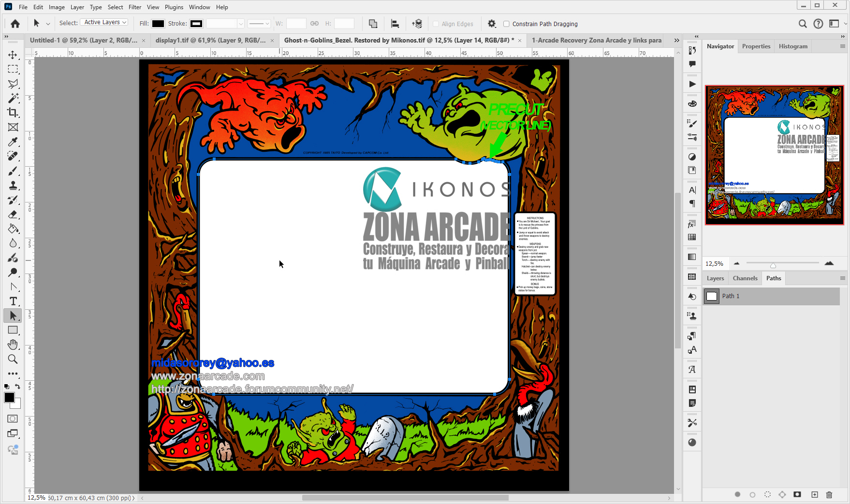Screen dimensions: 850x504
Task: Select the Move tool
Action: (13, 55)
